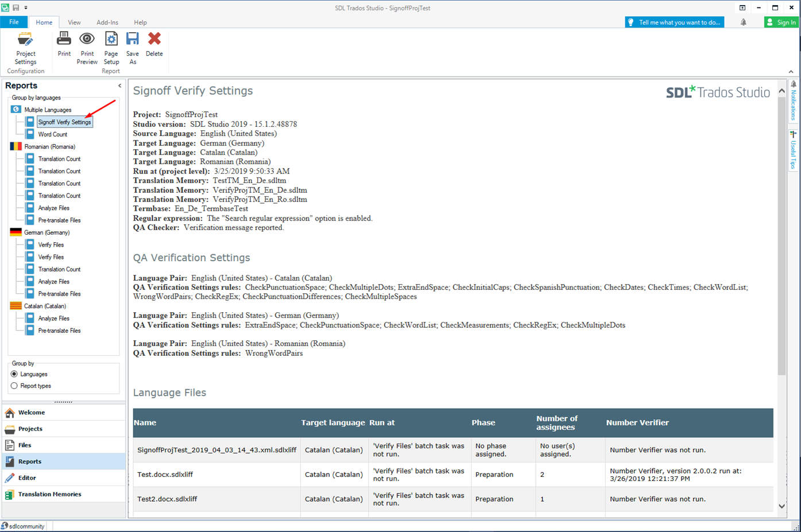
Task: Switch to the View ribbon tab
Action: point(74,22)
